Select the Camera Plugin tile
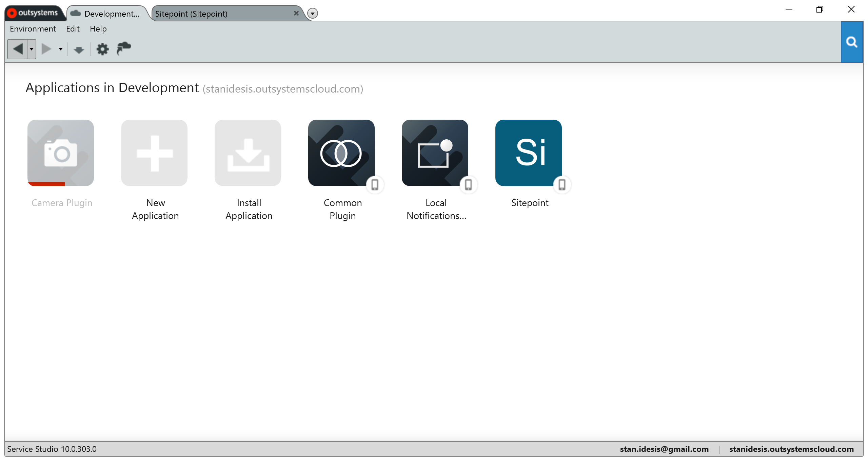This screenshot has width=868, height=461. [61, 153]
